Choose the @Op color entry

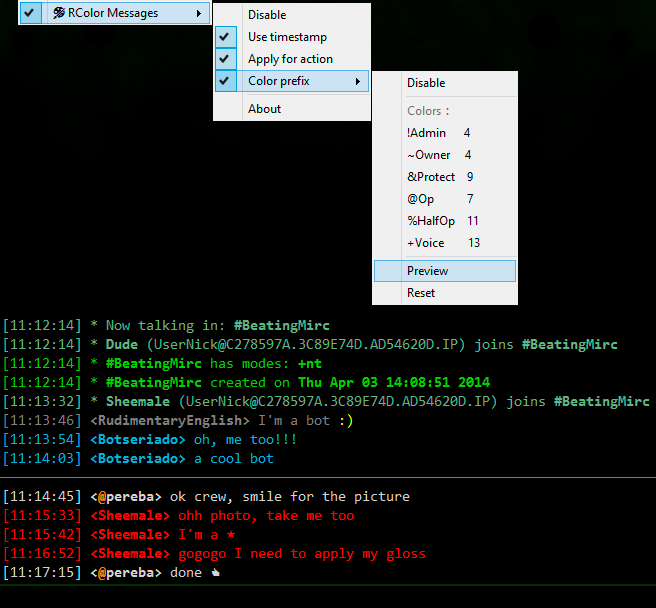[445, 199]
